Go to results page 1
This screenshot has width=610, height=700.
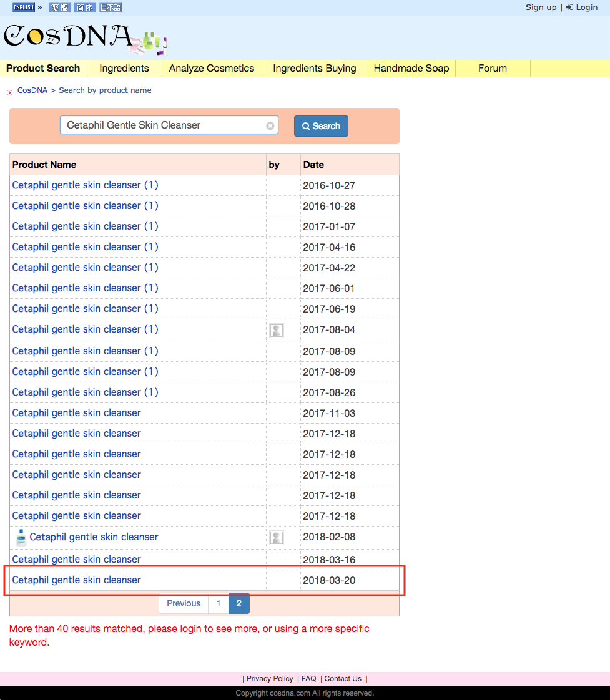click(218, 603)
